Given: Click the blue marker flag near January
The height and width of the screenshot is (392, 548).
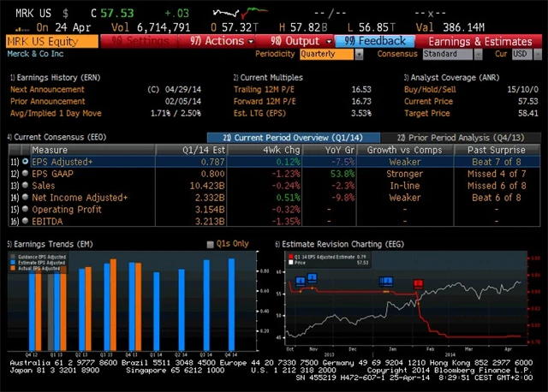Looking at the screenshot, I should click(x=386, y=281).
